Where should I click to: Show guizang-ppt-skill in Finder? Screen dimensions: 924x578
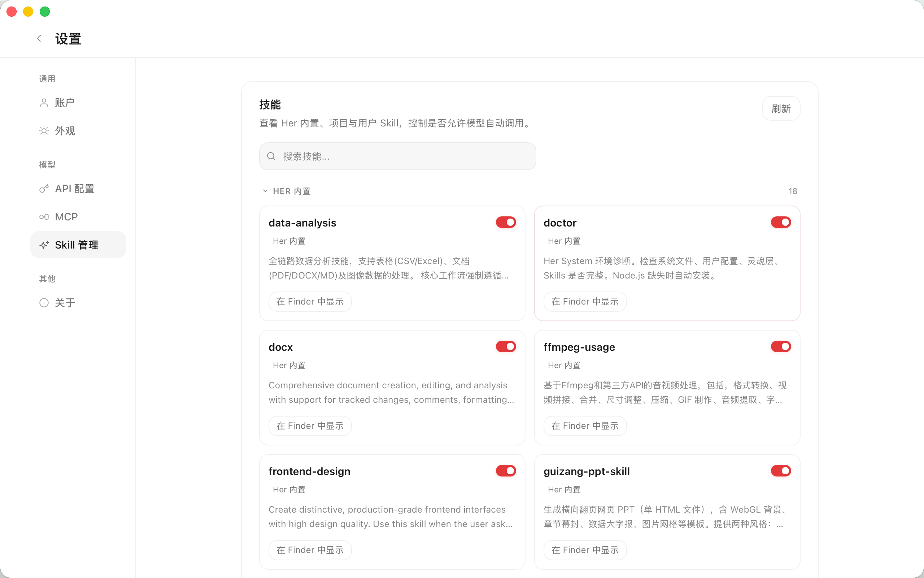[x=585, y=550]
